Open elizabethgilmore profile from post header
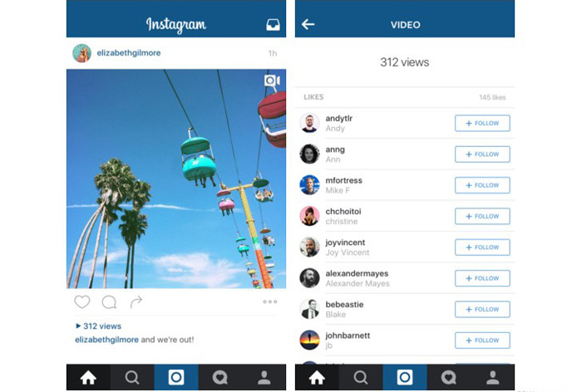The height and width of the screenshot is (392, 582). (x=129, y=52)
